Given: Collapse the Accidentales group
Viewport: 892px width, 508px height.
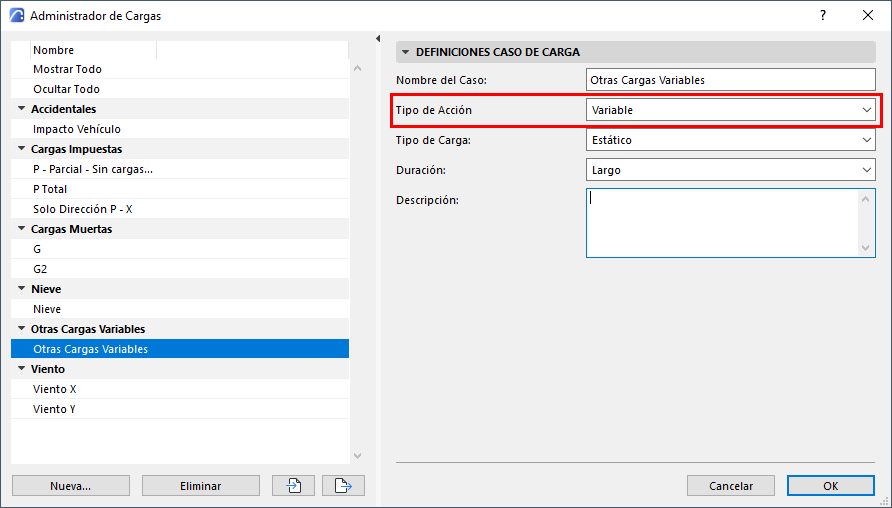Looking at the screenshot, I should (x=22, y=109).
